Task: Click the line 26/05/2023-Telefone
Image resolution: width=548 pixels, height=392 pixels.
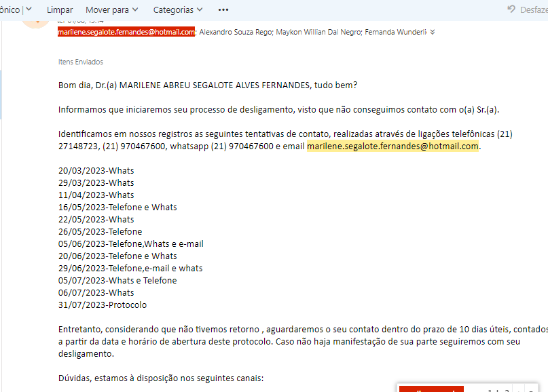Action: coord(100,232)
